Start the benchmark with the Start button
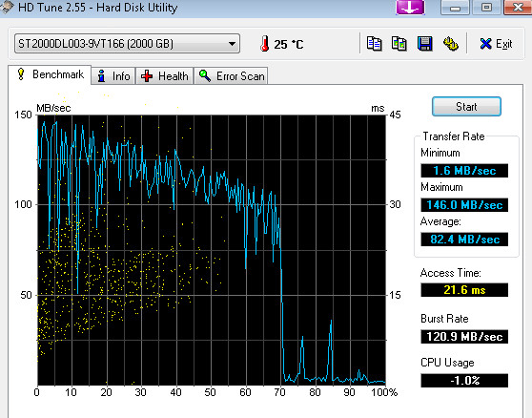This screenshot has width=532, height=418. tap(466, 107)
